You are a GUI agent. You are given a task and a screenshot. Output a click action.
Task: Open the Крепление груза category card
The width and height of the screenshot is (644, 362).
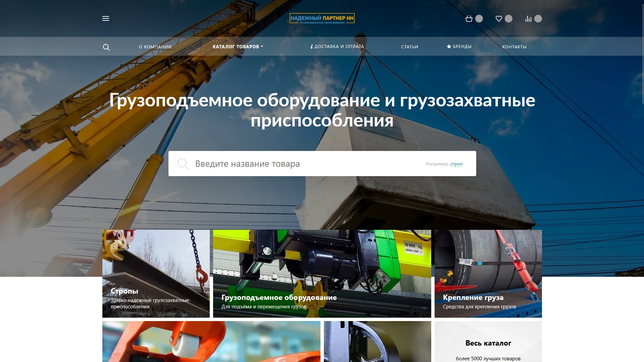[488, 274]
